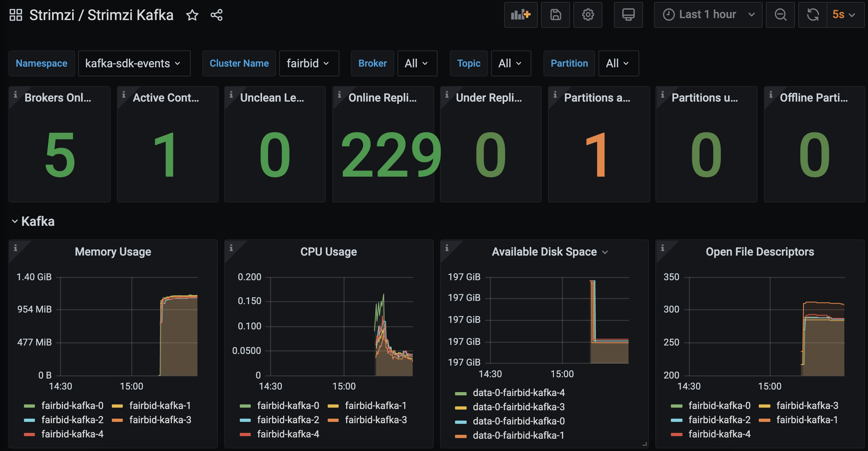Screen dimensions: 868x451
Task: Click the fairbid-kafka-1 color swatch in the Open File Descriptors legend
Action: coord(765,420)
